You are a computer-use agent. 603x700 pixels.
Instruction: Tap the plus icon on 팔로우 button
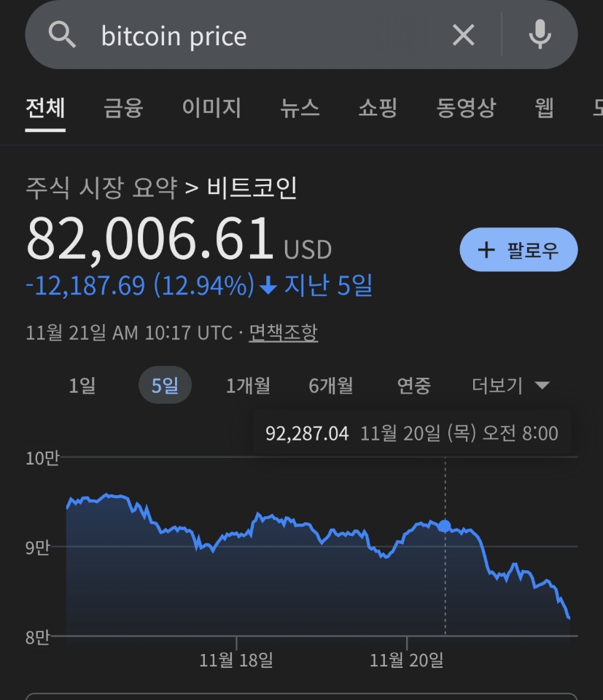(x=486, y=250)
